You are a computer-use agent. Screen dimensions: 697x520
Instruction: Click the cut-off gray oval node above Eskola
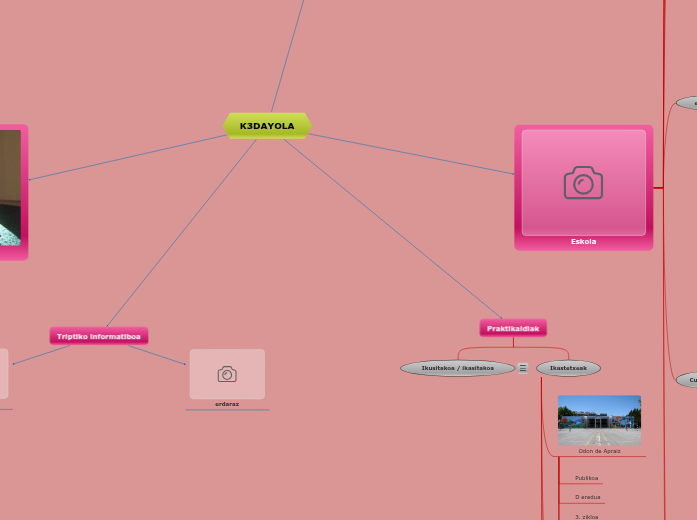[688, 102]
